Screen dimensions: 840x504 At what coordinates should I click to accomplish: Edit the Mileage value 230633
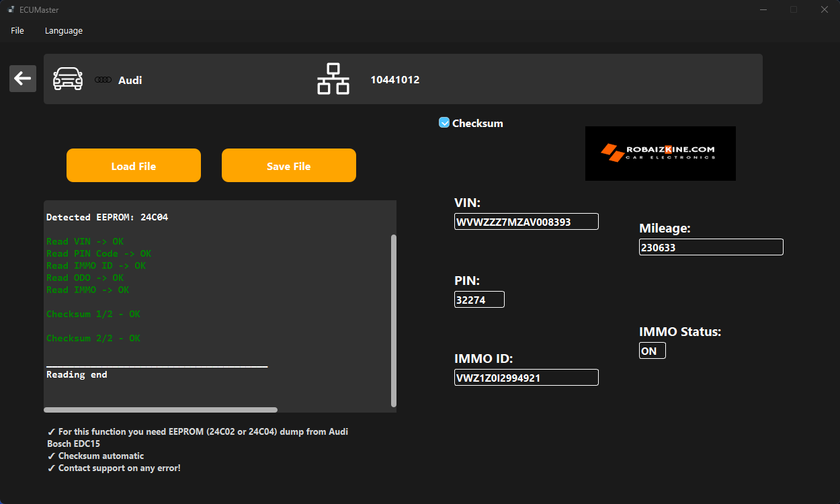point(710,247)
